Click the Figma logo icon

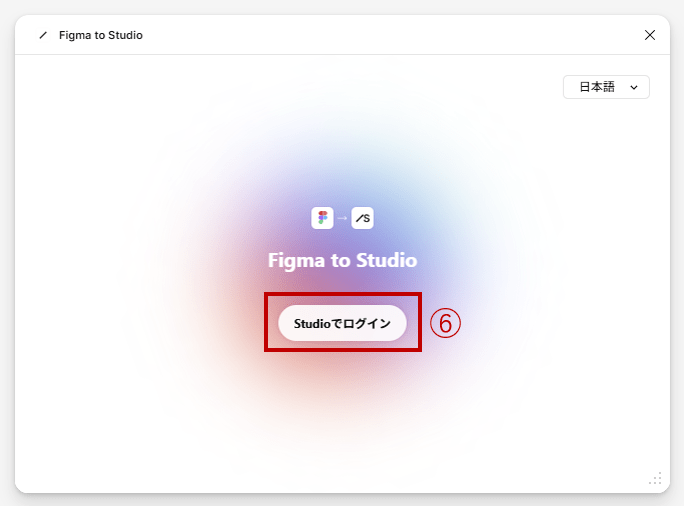322,218
